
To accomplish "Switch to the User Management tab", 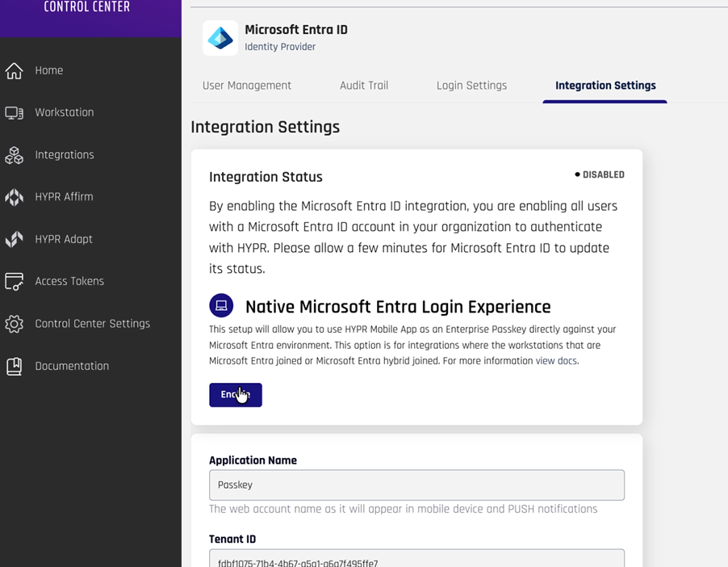I will (x=247, y=86).
